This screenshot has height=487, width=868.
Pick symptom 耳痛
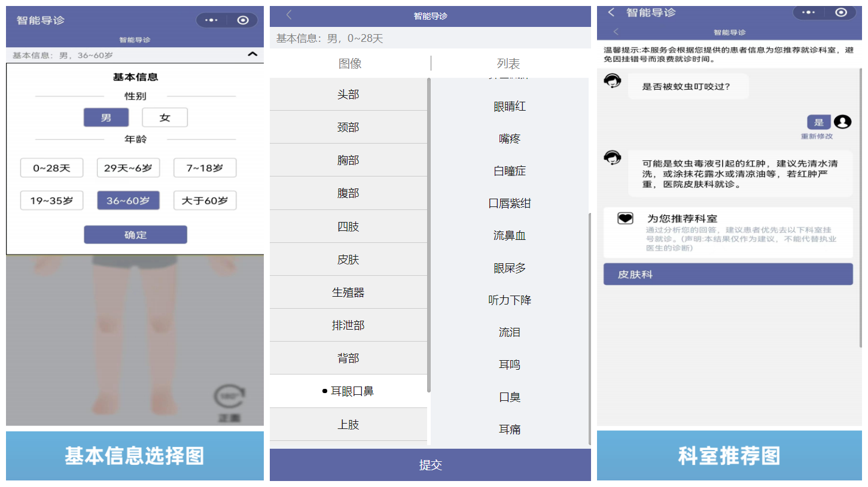point(510,430)
